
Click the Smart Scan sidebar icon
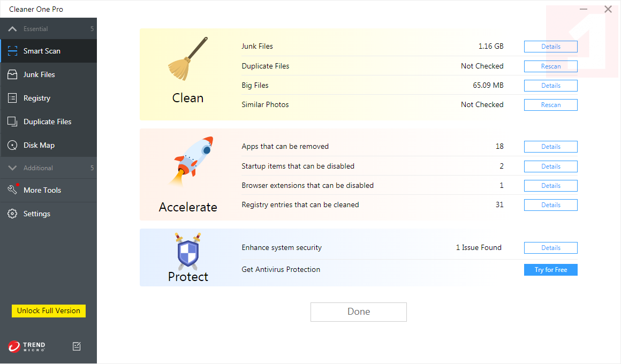point(12,51)
